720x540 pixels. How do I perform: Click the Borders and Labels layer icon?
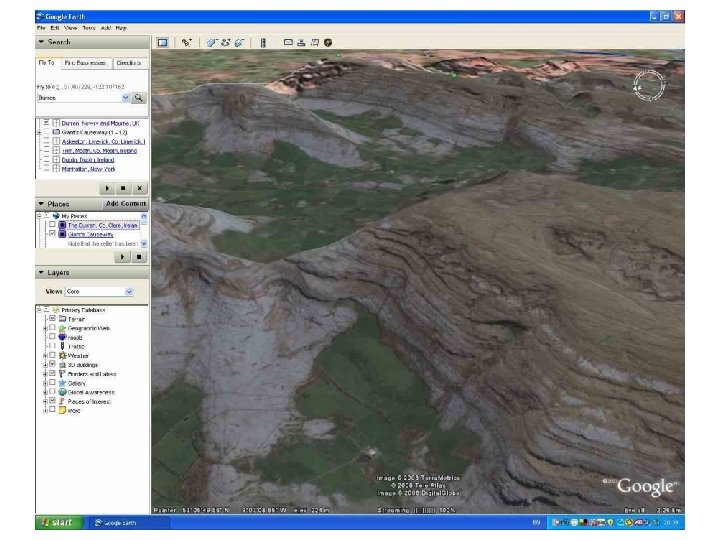coord(63,374)
